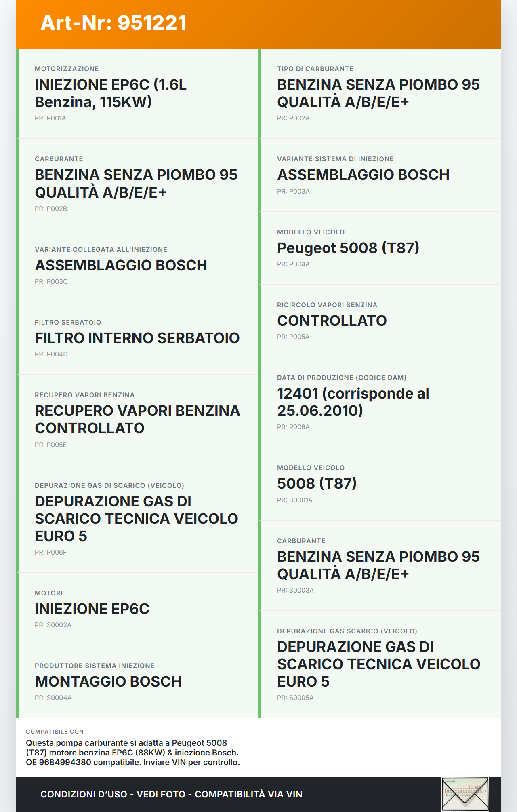Click PR code S0003A under Carburante
The width and height of the screenshot is (517, 812).
tap(295, 591)
